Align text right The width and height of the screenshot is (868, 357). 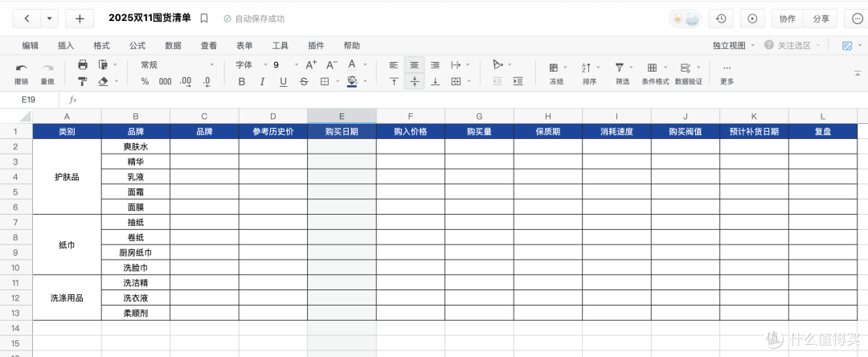click(435, 65)
